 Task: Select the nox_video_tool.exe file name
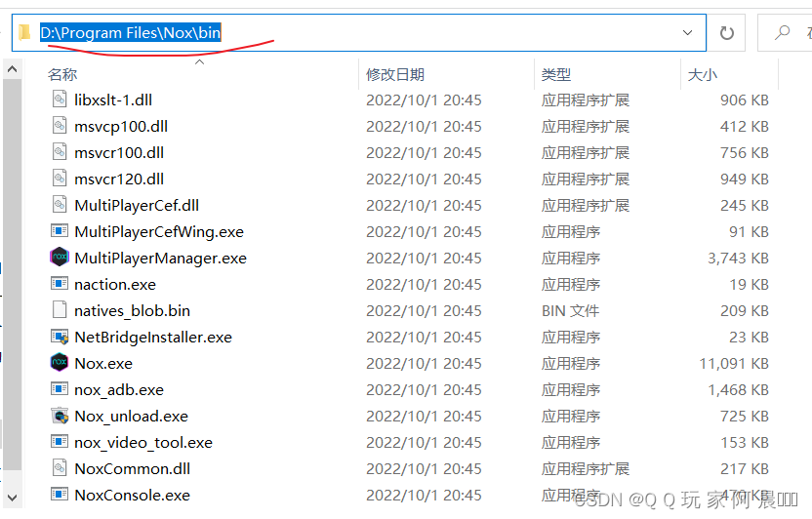point(143,443)
